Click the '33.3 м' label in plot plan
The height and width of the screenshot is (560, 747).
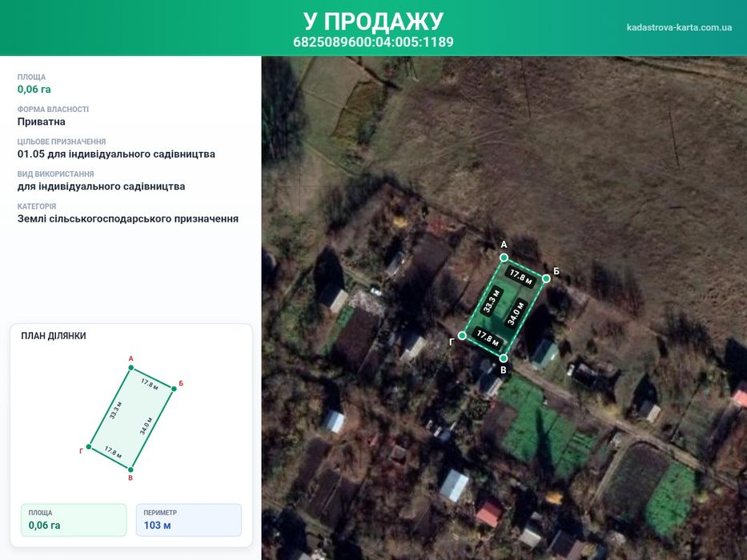(114, 410)
